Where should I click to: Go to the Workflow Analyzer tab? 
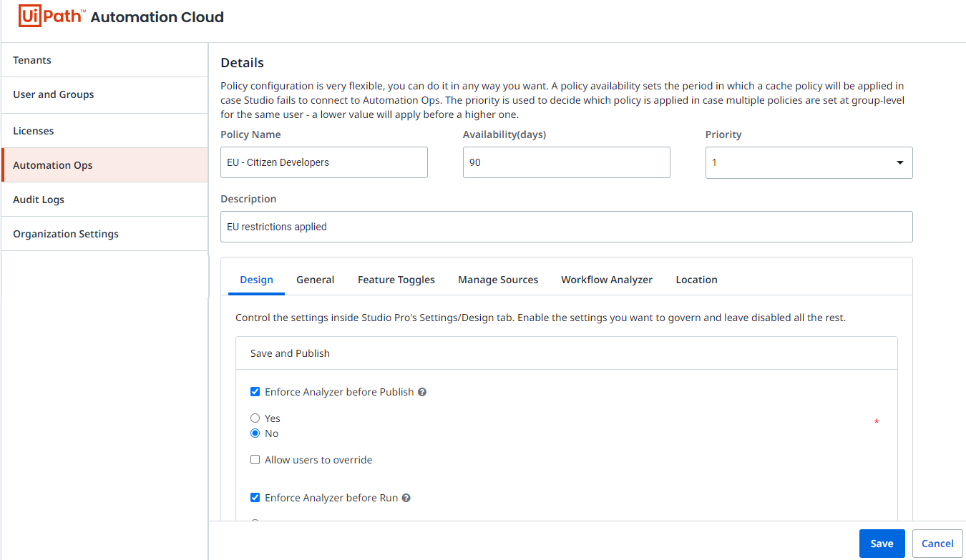(607, 280)
